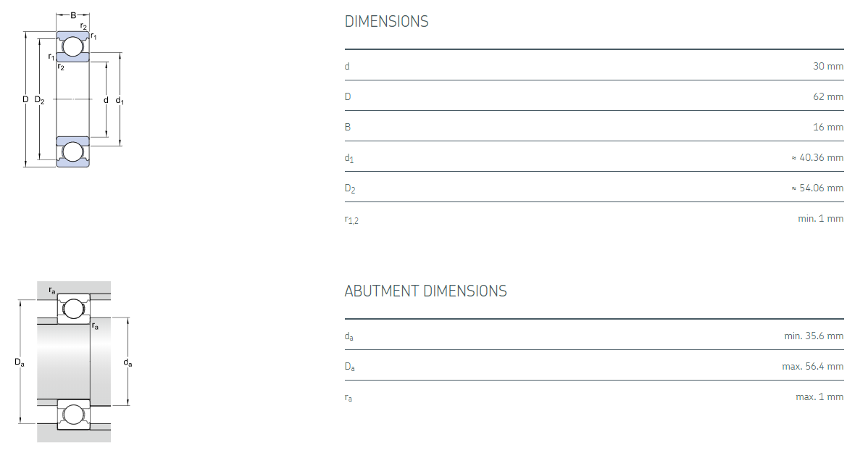The width and height of the screenshot is (868, 453).
Task: Select the ≈ 40.36 mm value
Action: pyautogui.click(x=817, y=157)
